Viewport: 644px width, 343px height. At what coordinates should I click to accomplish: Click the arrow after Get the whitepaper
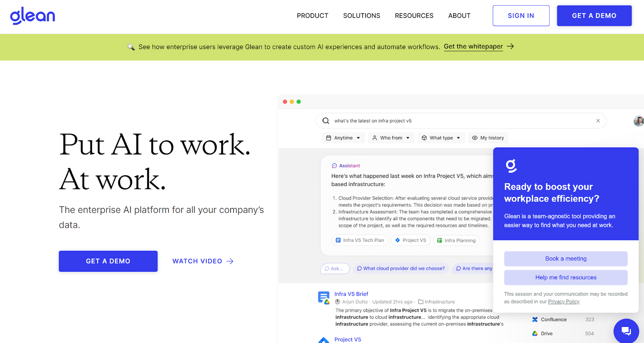coord(510,46)
